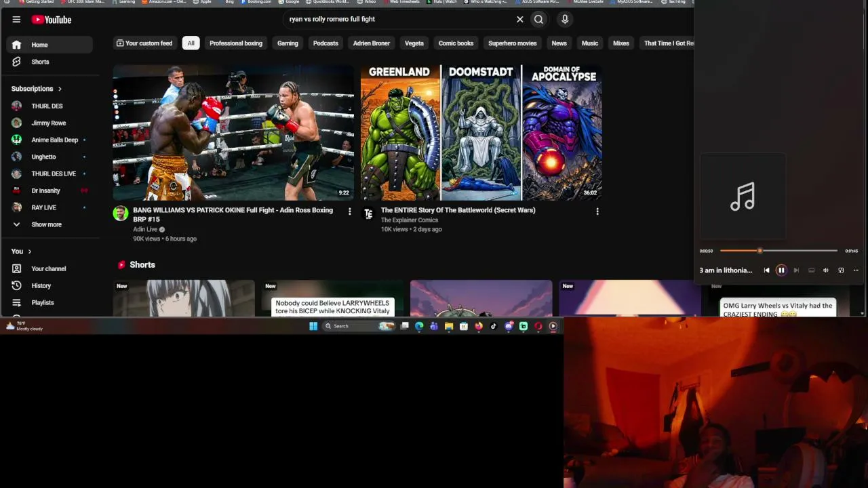Go to Home in the sidebar
The width and height of the screenshot is (868, 488).
(50, 45)
